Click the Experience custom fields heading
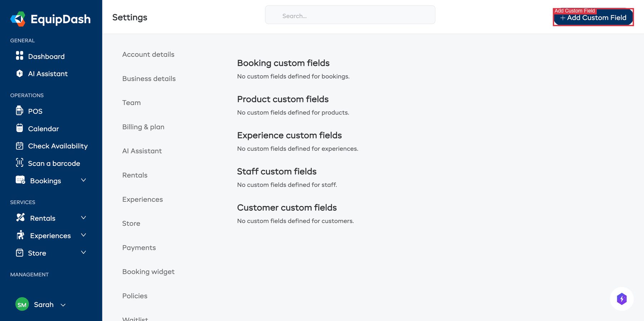The width and height of the screenshot is (644, 321). pyautogui.click(x=289, y=135)
